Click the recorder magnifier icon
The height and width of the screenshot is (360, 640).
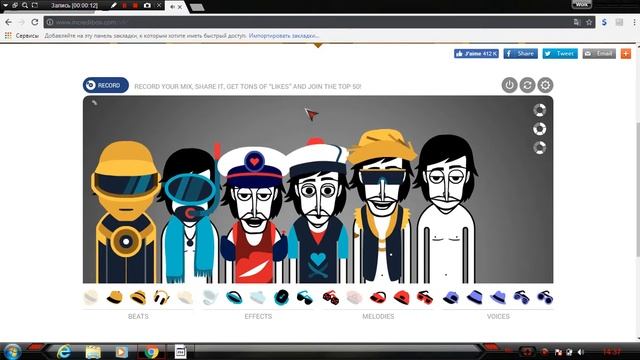(25, 5)
